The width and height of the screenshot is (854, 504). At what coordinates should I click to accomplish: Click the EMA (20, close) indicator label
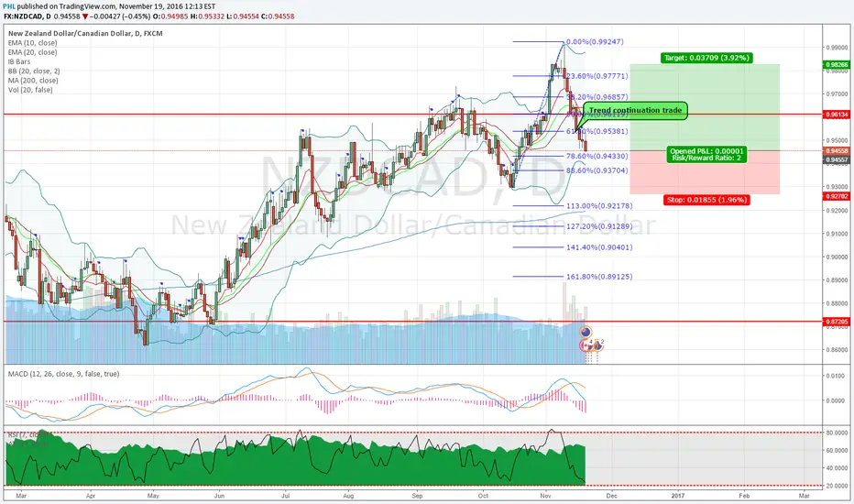(33, 52)
